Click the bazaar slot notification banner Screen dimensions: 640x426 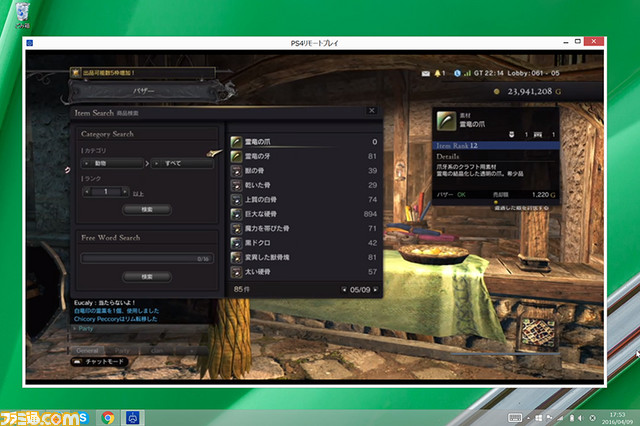[143, 73]
